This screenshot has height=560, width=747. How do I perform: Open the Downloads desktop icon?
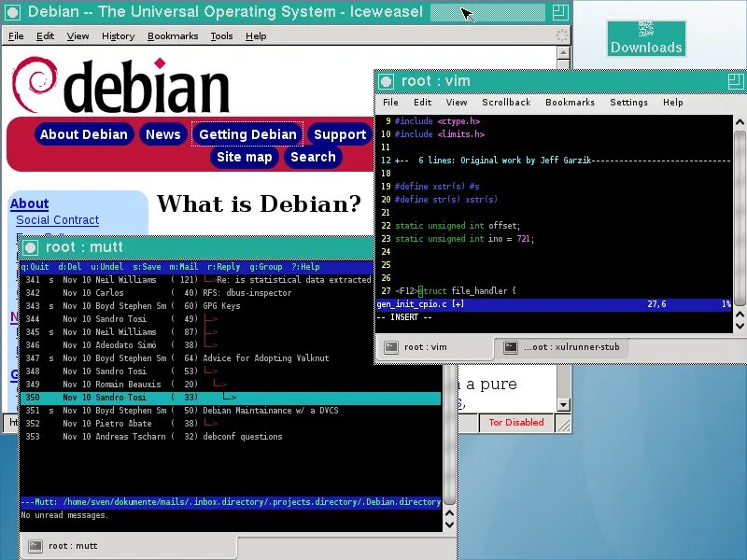coord(646,38)
